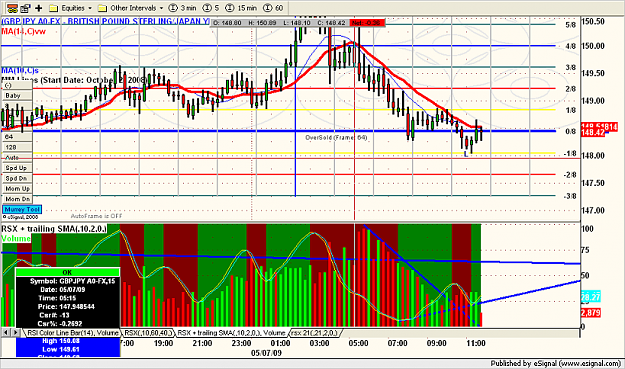Click the Spd Up button

(16, 168)
